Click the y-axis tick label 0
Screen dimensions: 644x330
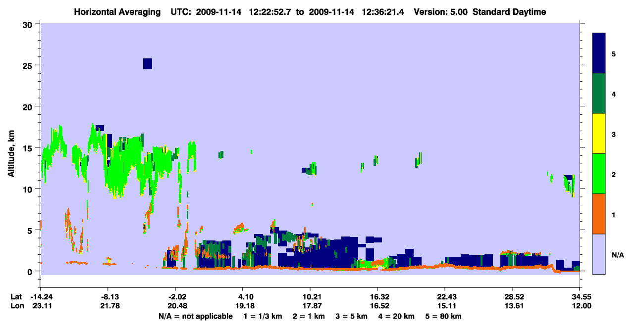tap(31, 271)
